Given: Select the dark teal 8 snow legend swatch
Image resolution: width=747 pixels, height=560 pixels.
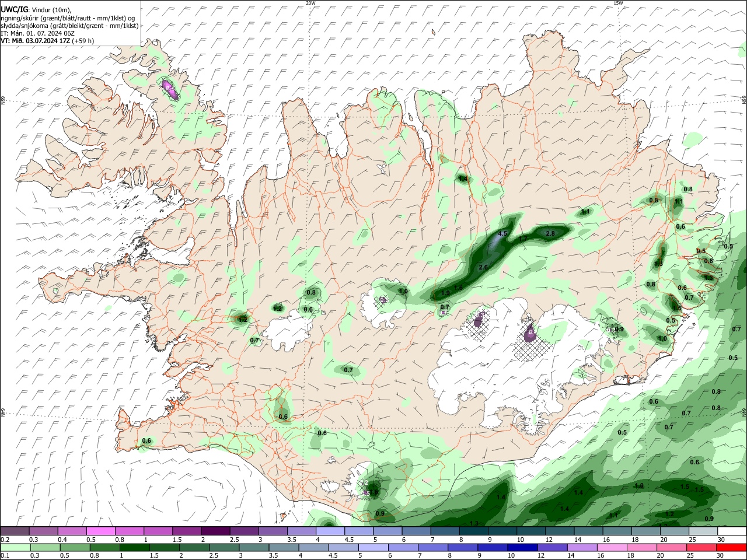Looking at the screenshot, I should [x=473, y=531].
